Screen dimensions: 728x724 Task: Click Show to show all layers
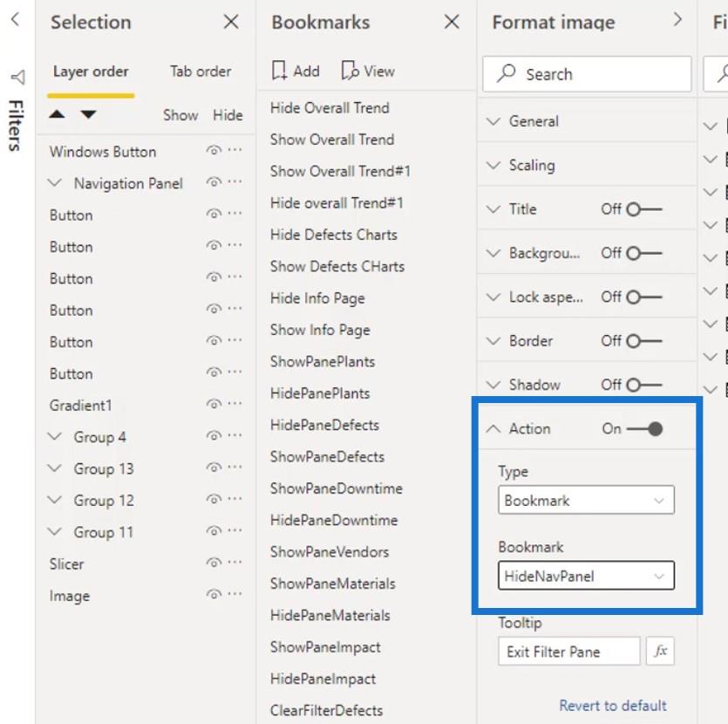point(180,115)
